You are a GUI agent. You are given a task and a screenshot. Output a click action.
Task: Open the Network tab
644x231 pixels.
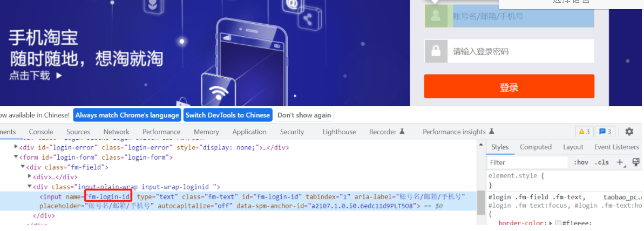click(116, 132)
